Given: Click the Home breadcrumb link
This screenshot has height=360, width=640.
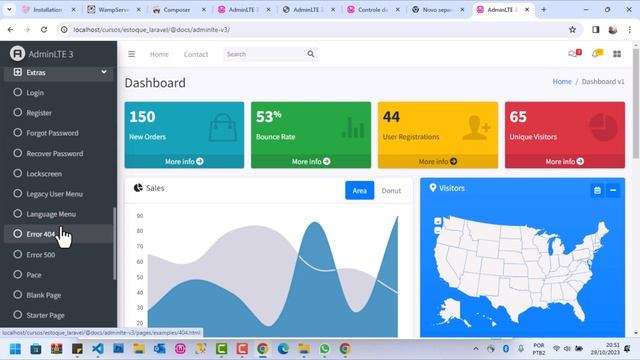Looking at the screenshot, I should [x=562, y=82].
